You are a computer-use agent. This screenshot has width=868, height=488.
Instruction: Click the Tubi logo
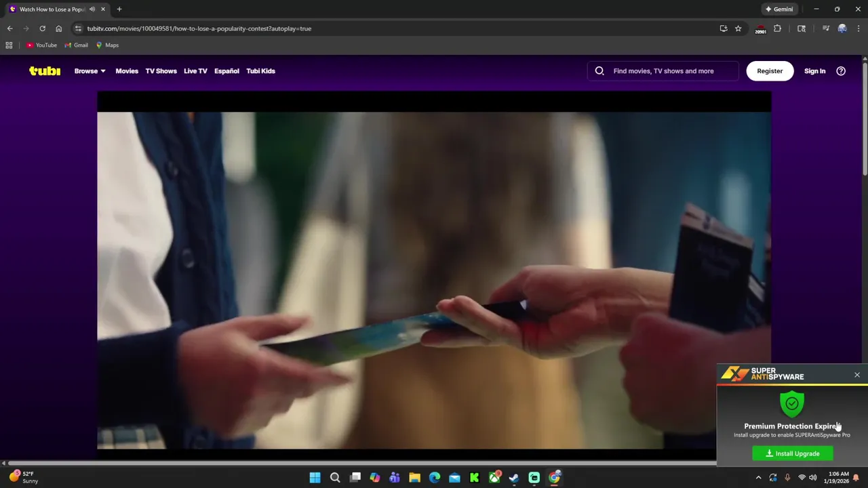point(45,70)
